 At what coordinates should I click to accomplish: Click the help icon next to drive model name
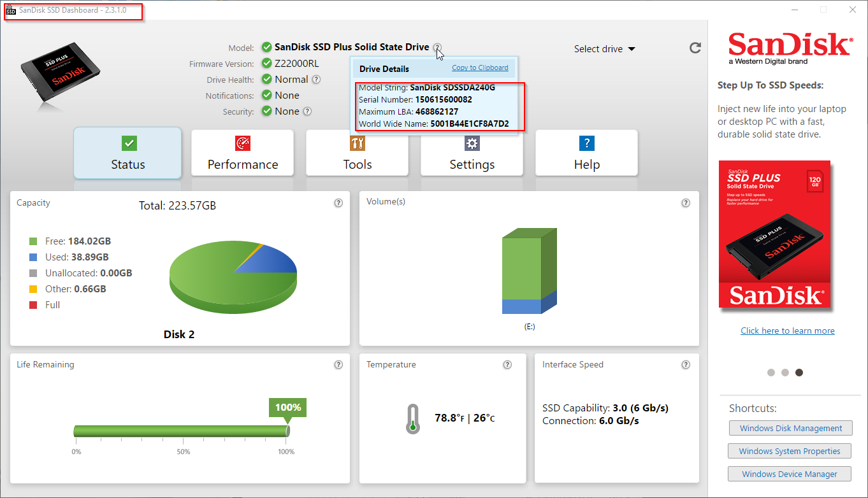click(x=437, y=48)
